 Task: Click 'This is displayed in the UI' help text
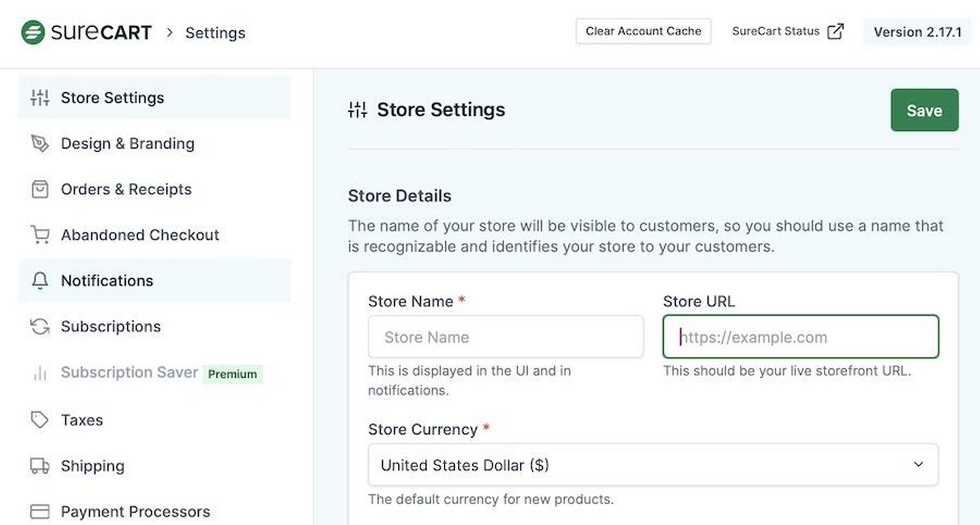(x=469, y=381)
